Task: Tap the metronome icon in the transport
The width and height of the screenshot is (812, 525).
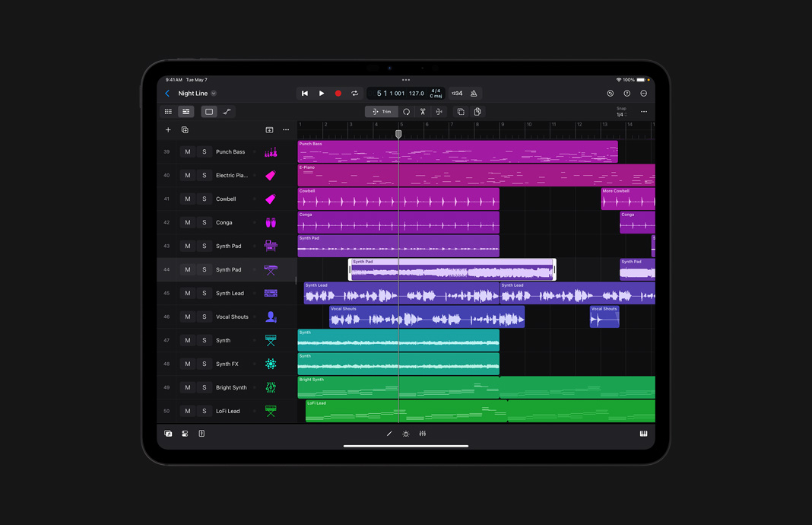Action: click(472, 93)
